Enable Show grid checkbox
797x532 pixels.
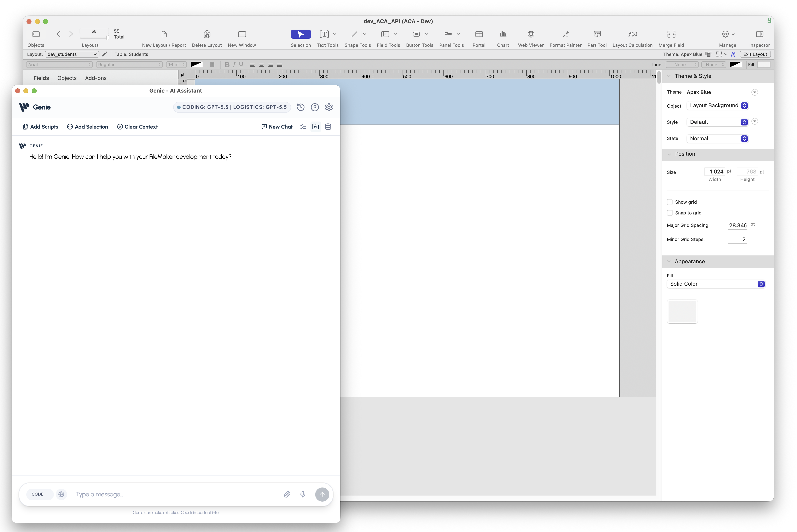tap(669, 202)
